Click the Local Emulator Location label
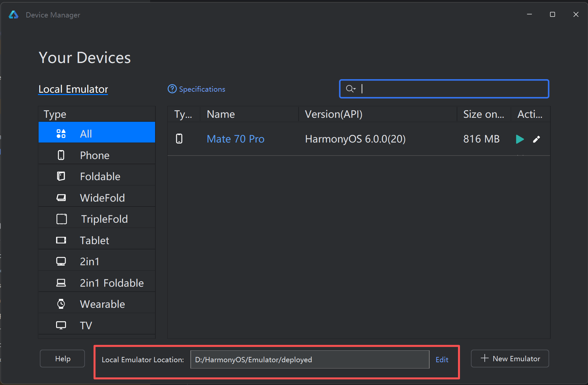This screenshot has height=385, width=588. pyautogui.click(x=143, y=360)
